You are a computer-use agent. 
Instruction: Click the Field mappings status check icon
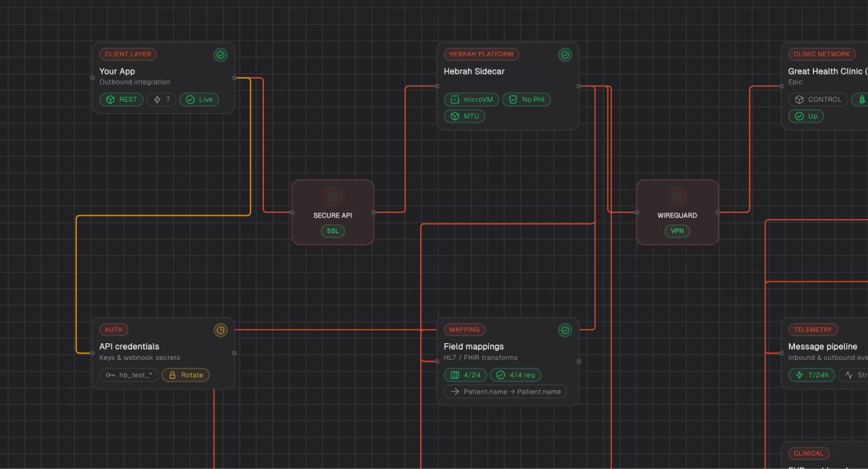(565, 330)
